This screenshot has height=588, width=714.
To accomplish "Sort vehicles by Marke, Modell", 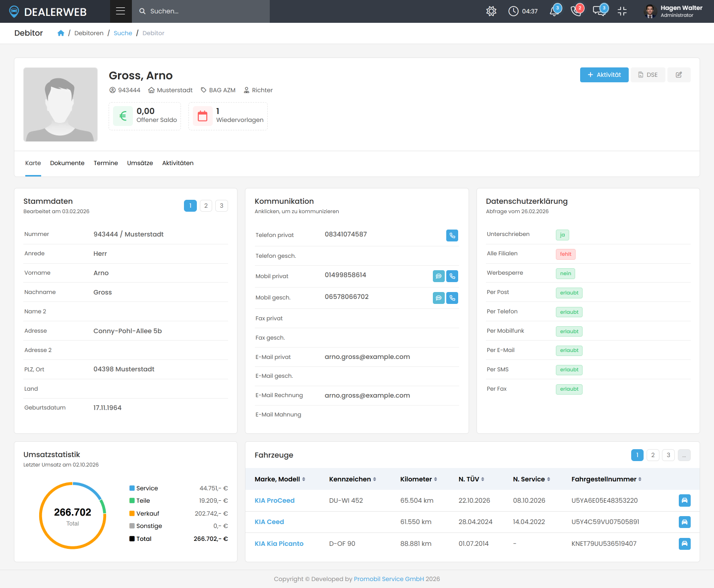I will (280, 479).
